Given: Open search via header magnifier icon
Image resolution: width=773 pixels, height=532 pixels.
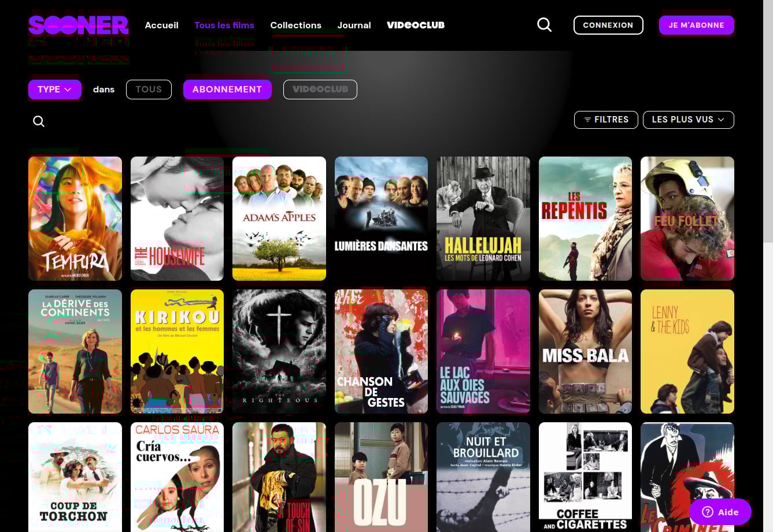Looking at the screenshot, I should pyautogui.click(x=544, y=25).
